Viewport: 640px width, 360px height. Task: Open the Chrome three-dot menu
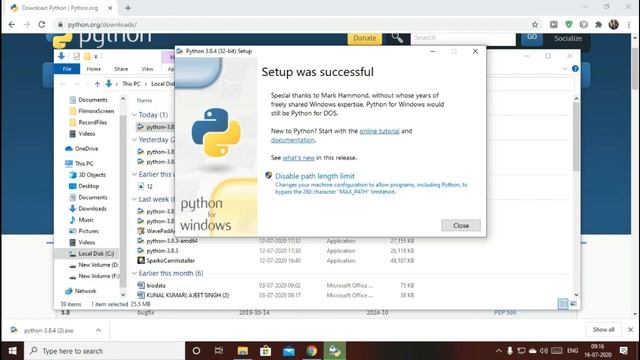[x=629, y=24]
